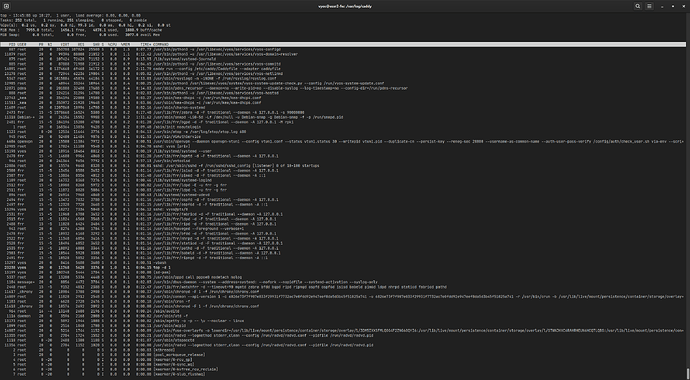
Task: Select the kworker/R-slub_flushwq process row
Action: tap(343, 373)
